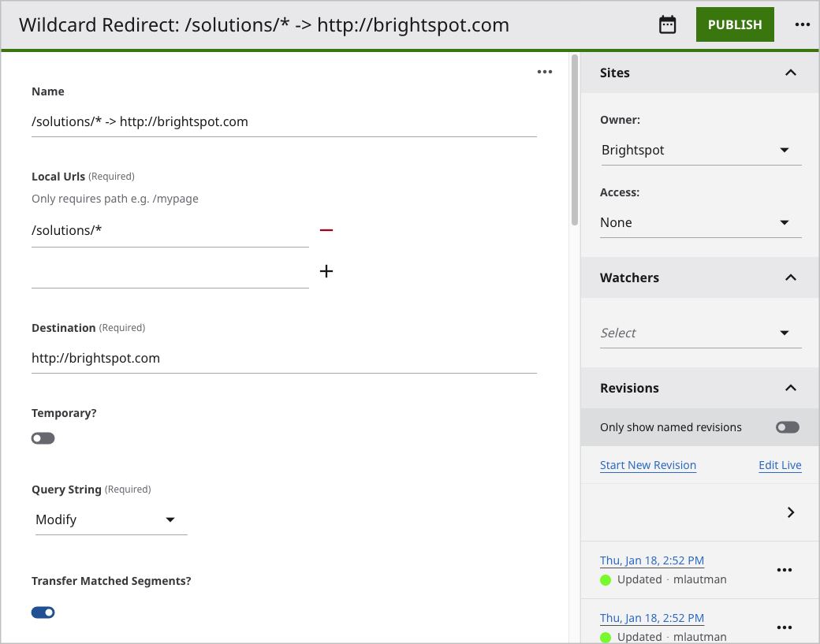The height and width of the screenshot is (644, 820).
Task: Remove the /solutions/* local URL
Action: click(326, 230)
